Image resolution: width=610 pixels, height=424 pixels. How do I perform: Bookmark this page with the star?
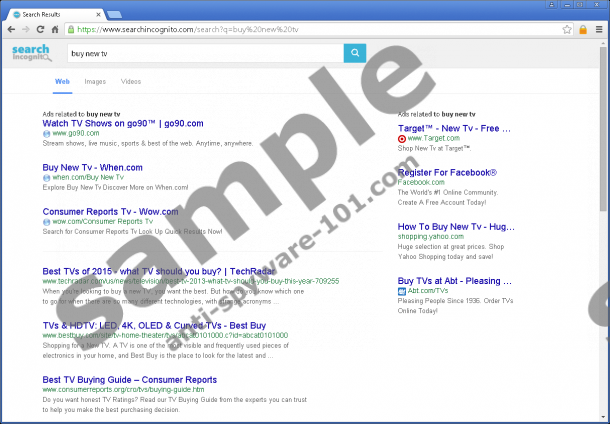(566, 29)
